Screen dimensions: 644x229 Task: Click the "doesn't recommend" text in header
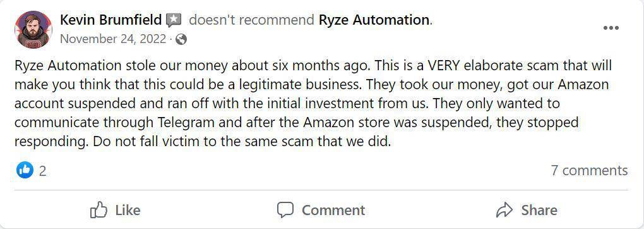pyautogui.click(x=252, y=20)
